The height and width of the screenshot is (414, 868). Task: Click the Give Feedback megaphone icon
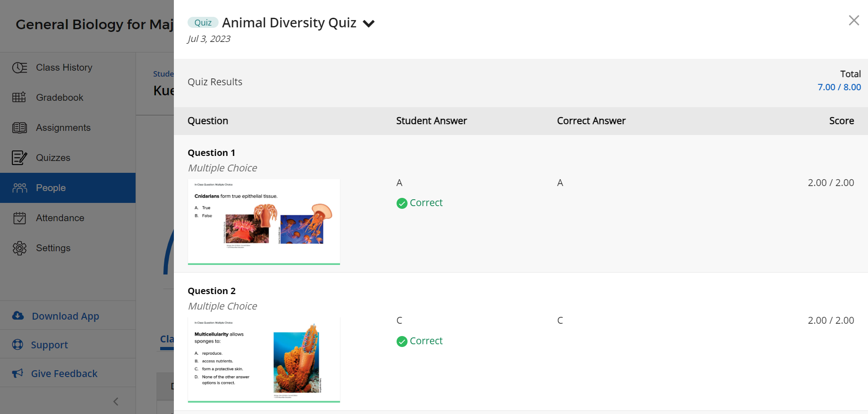tap(18, 373)
